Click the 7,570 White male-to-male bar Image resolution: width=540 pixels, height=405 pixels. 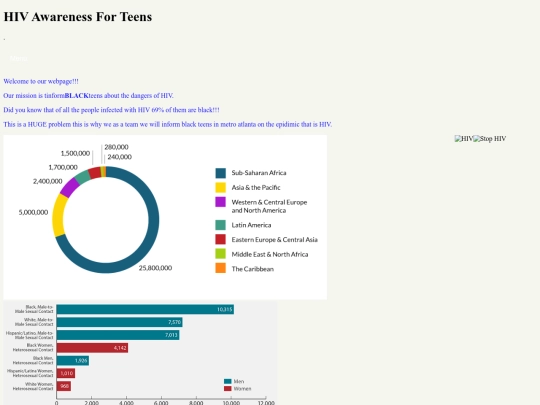point(120,322)
